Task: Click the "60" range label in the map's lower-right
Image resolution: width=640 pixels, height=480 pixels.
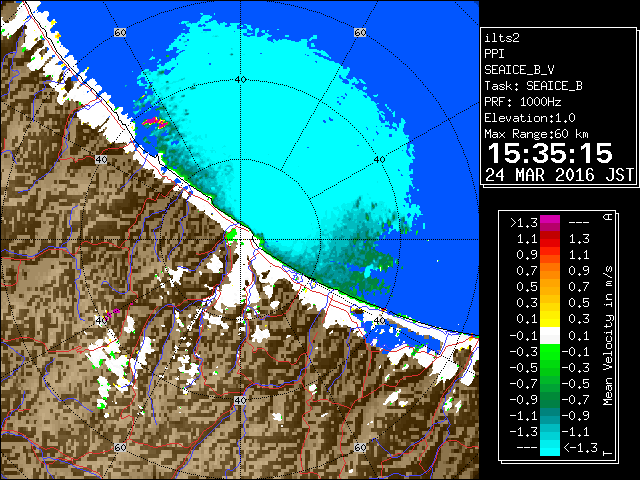Action: coord(360,448)
